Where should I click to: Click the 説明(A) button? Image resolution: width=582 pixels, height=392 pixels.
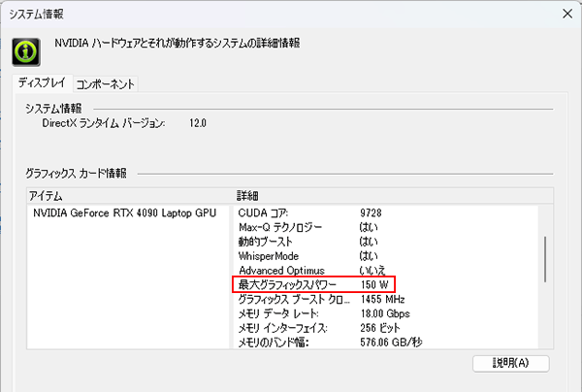click(x=511, y=363)
